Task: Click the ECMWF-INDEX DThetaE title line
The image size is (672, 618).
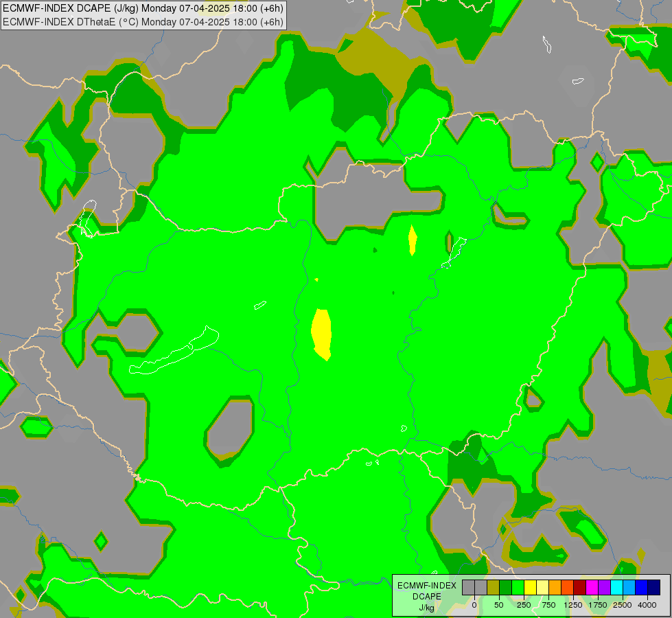Action: (143, 22)
